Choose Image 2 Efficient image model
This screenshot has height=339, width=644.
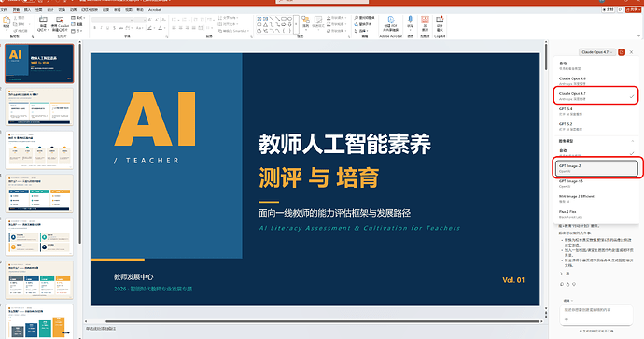(x=595, y=199)
